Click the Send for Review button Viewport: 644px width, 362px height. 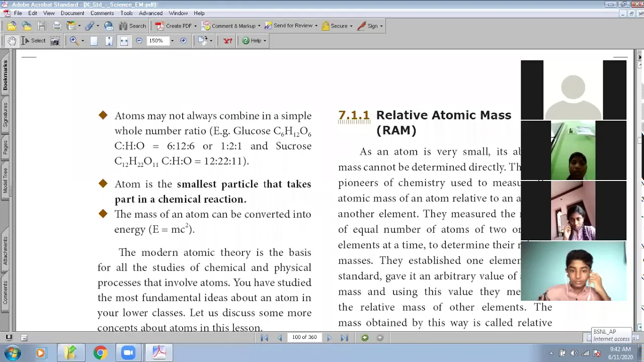(288, 26)
